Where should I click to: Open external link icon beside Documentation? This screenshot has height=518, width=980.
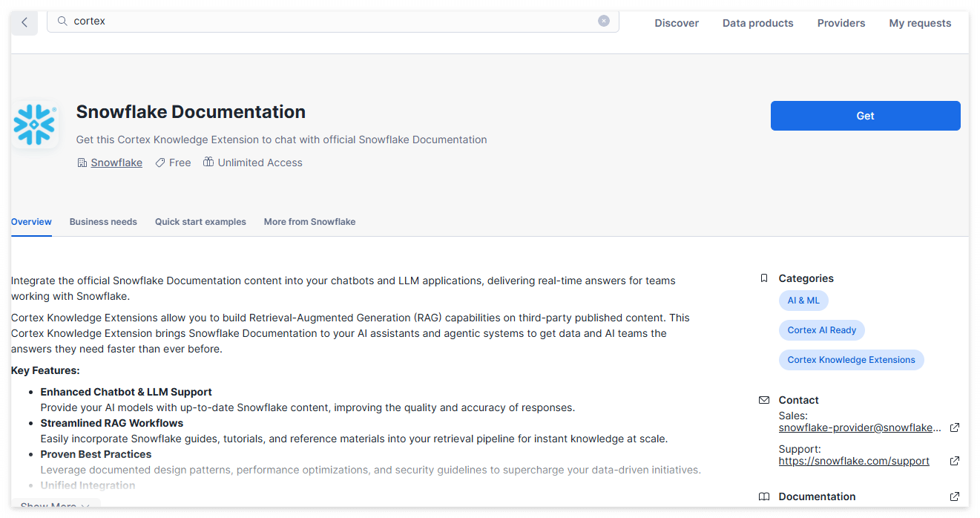tap(955, 496)
